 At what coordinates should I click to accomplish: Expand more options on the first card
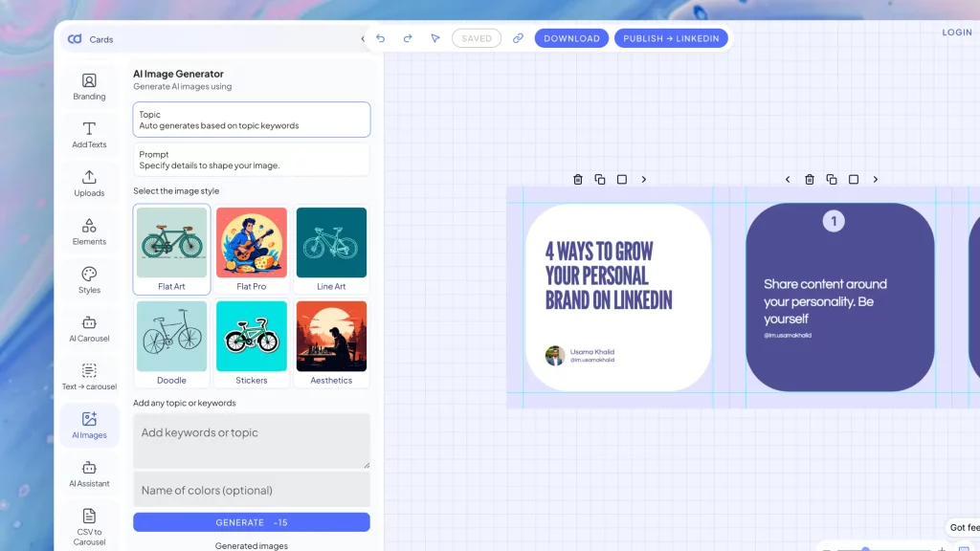643,179
